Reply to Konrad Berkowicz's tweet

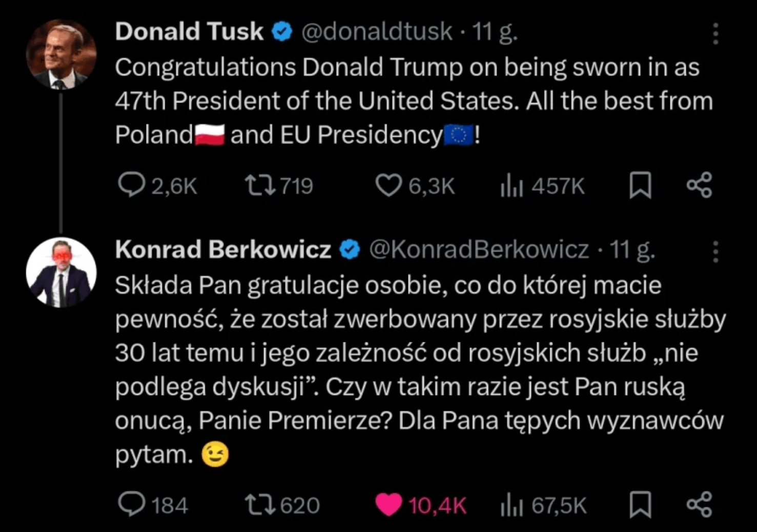(131, 505)
